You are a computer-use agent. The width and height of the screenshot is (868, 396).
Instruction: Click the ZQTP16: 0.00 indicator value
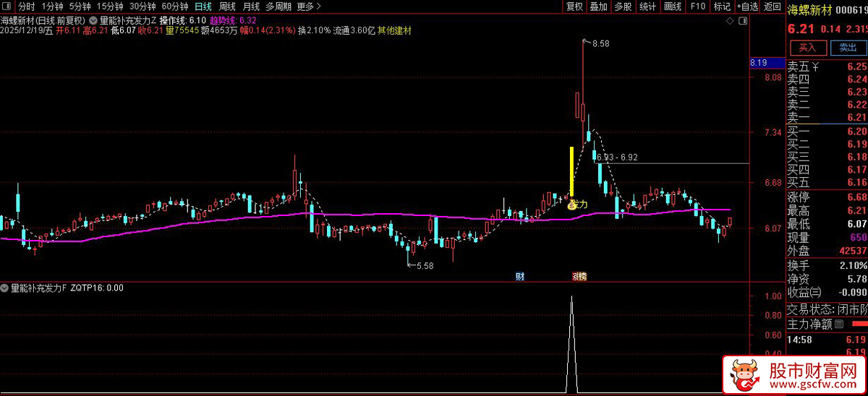point(97,288)
